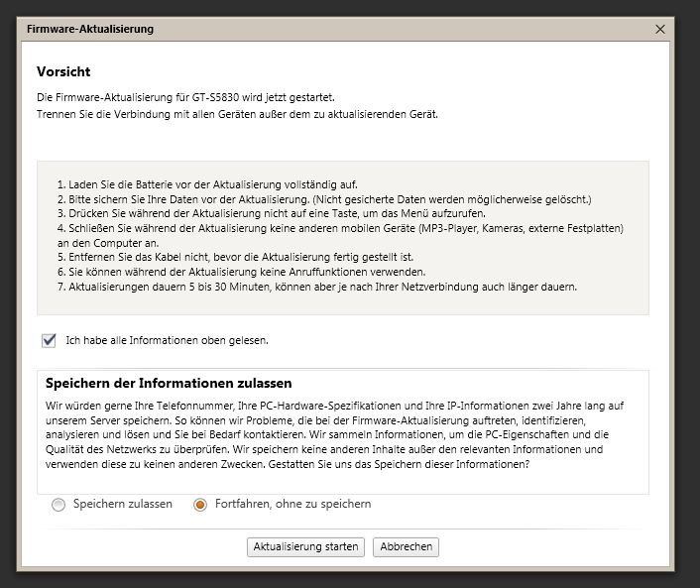
Task: Click instruction 5 about not removing the Kabel
Action: 235,257
